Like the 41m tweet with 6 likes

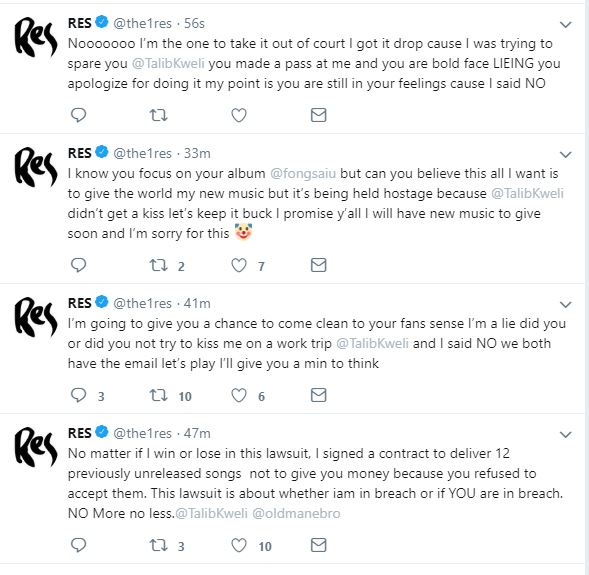point(239,395)
